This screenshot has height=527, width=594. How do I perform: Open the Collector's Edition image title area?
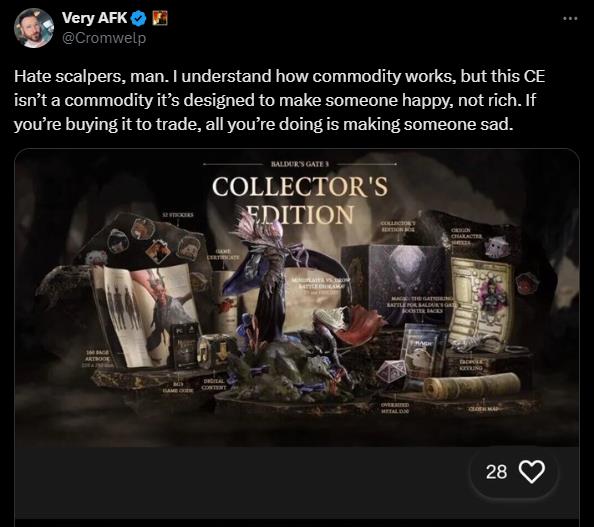click(300, 200)
